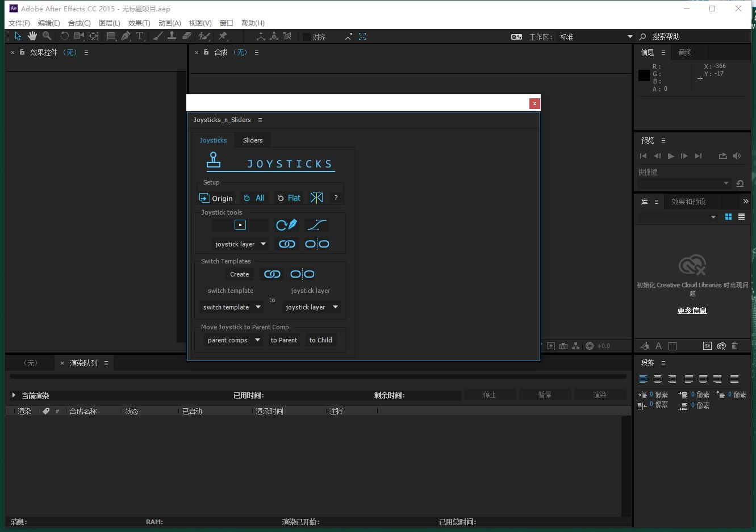The height and width of the screenshot is (532, 756).
Task: Click the Origin setup button in Joysticks
Action: tap(216, 198)
